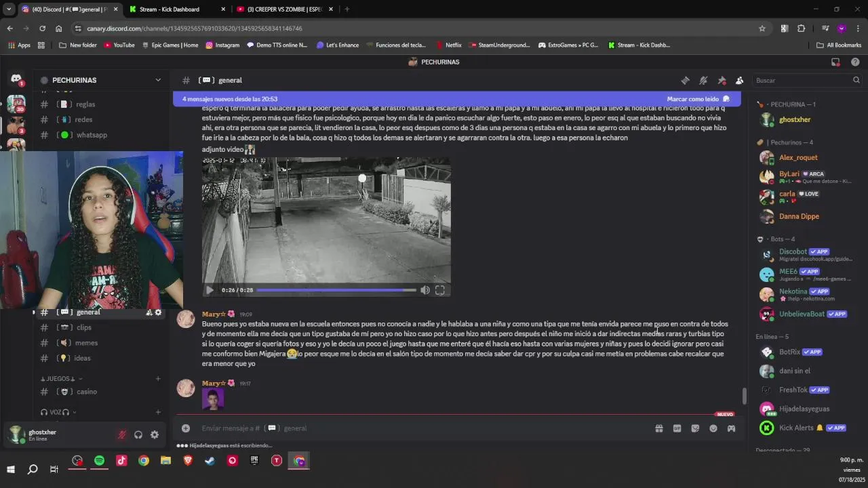This screenshot has height=488, width=868.
Task: Click invite icon on general channel
Action: (149, 312)
